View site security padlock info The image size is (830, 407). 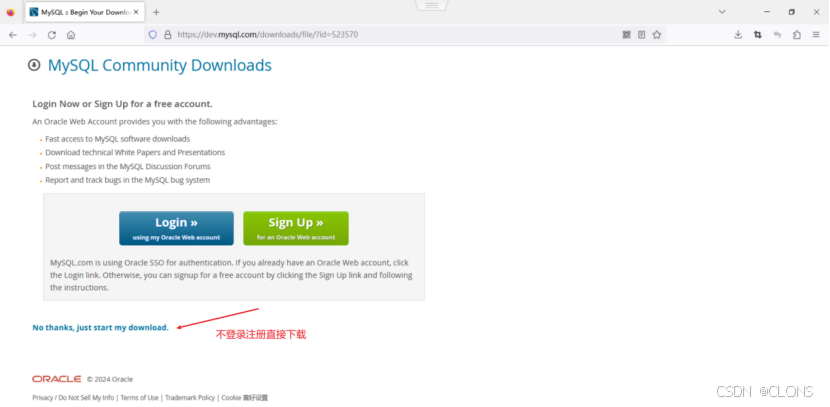(x=168, y=35)
